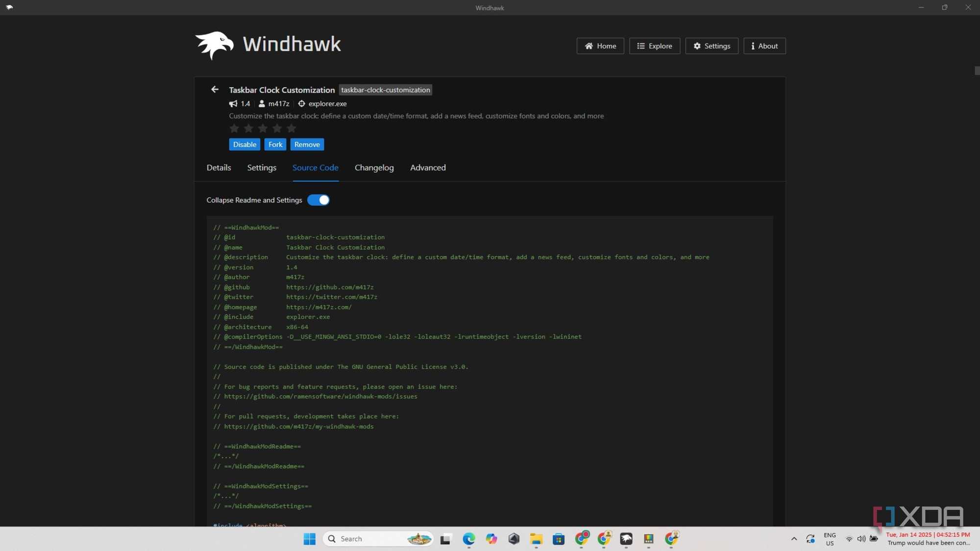This screenshot has height=551, width=980.
Task: Open the Explore mods page
Action: 655,46
